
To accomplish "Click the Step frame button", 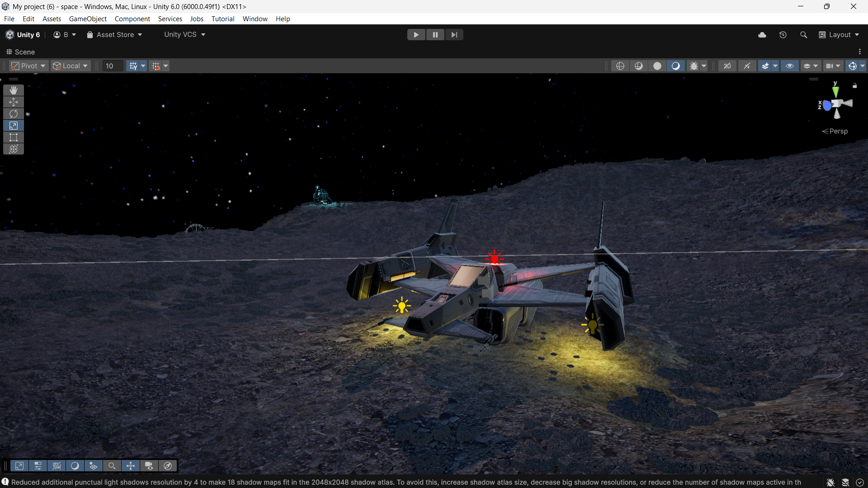I will 454,35.
